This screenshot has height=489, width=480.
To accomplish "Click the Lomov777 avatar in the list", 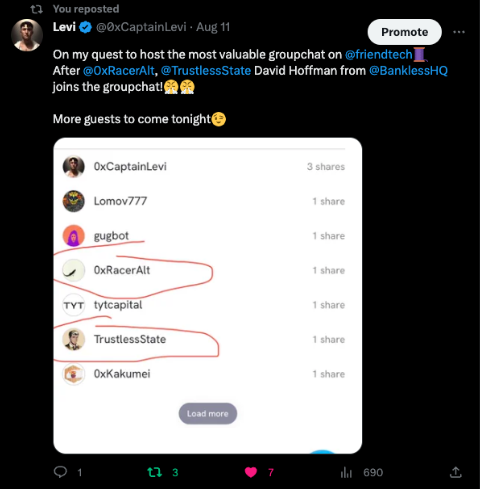I will 74,201.
